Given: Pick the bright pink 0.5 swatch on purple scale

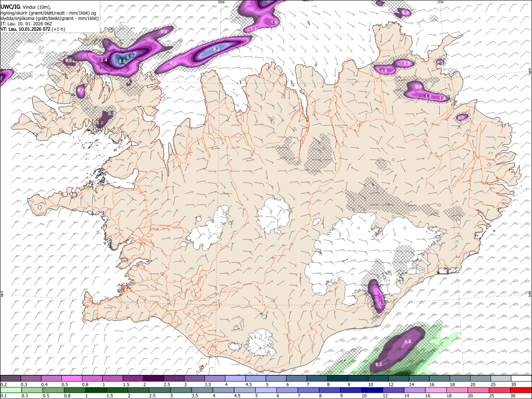Looking at the screenshot, I should coord(71,379).
